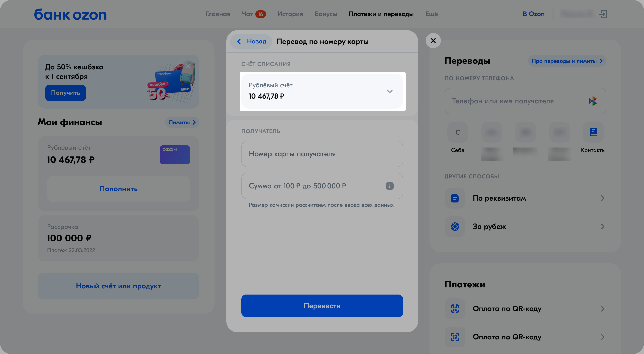This screenshot has height=354, width=644.
Task: Click the first Оплата по QR-коду icon
Action: (455, 308)
